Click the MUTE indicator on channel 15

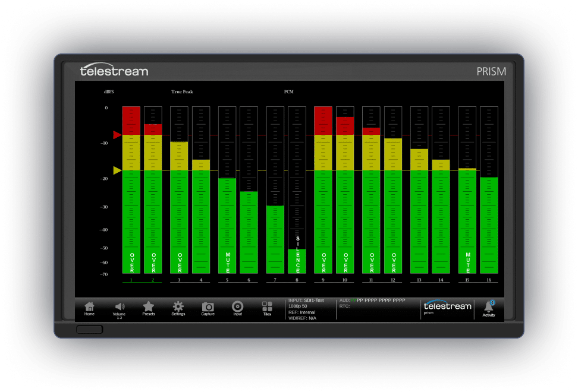[468, 263]
